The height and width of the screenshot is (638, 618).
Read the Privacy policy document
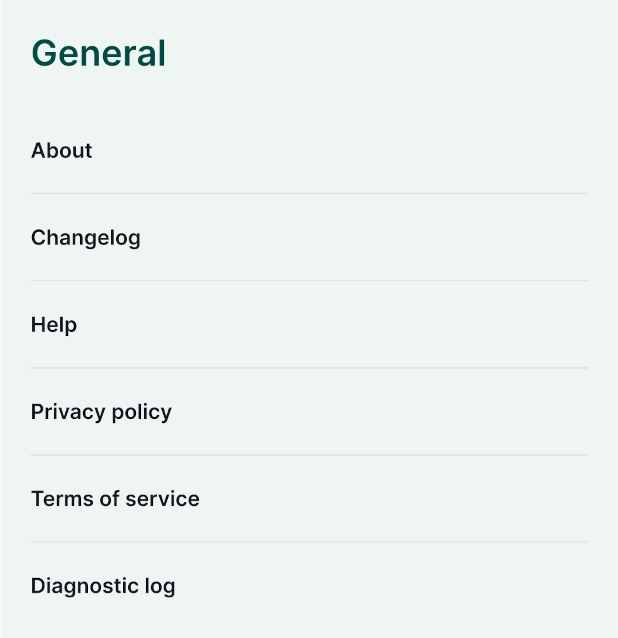point(101,412)
